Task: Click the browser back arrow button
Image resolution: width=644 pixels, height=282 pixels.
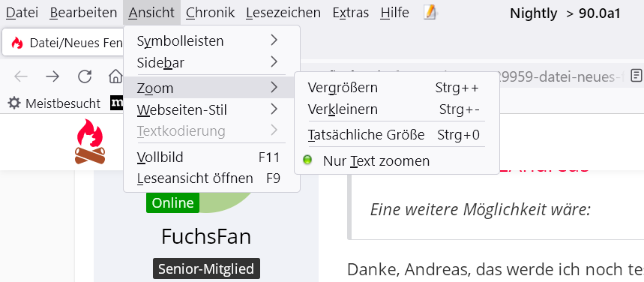Action: coord(20,76)
